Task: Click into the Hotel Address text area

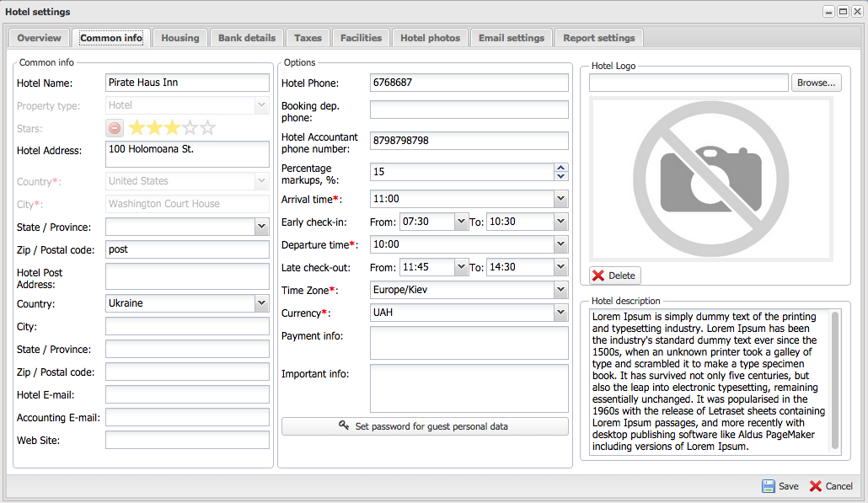Action: (187, 154)
